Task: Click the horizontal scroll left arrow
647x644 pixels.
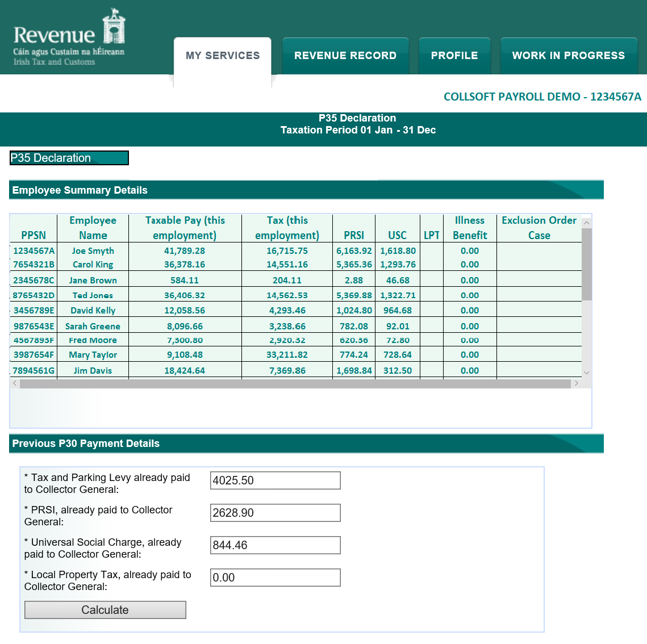Action: click(15, 383)
